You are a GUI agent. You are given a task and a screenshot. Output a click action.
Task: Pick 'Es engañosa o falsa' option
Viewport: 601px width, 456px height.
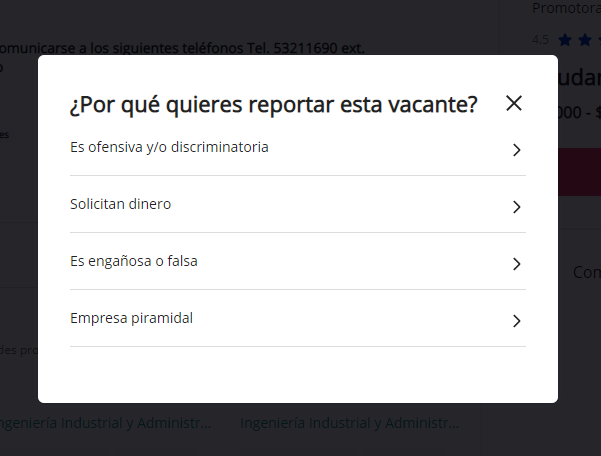coord(297,261)
